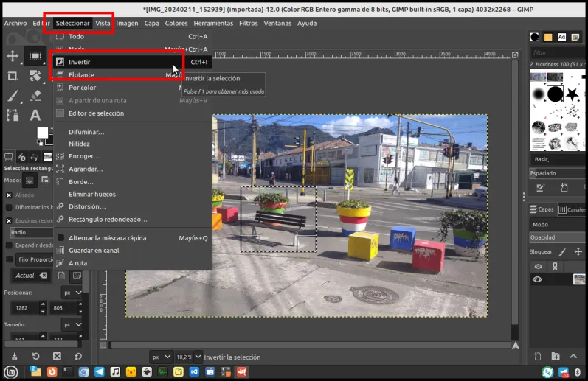The height and width of the screenshot is (381, 588).
Task: Choose Agrandar… menu entry
Action: pos(132,169)
